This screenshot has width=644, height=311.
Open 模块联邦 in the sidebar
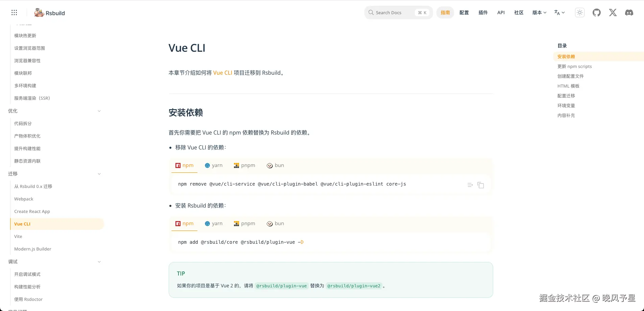tap(23, 73)
